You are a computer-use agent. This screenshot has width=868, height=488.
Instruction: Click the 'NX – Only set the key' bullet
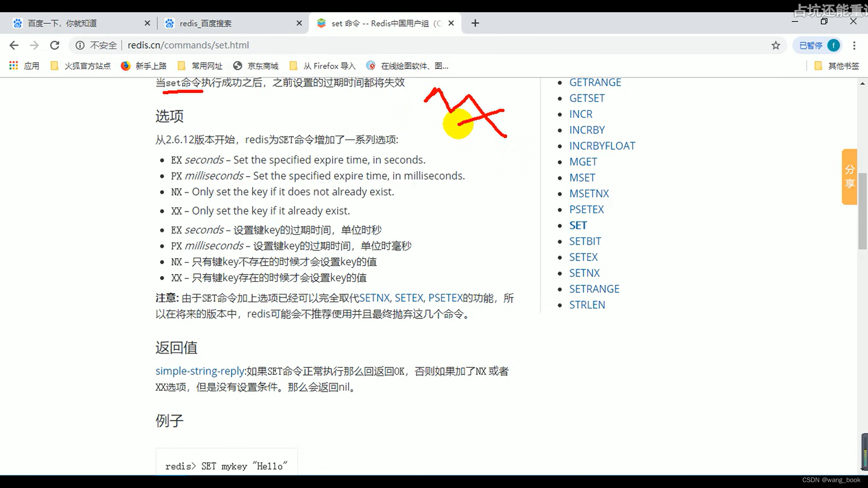tap(282, 192)
